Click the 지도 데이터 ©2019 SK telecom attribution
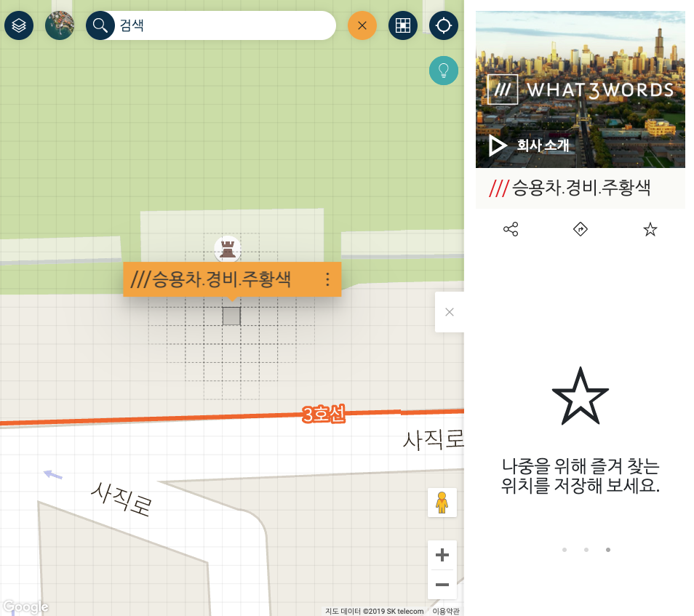The image size is (694, 616). pyautogui.click(x=375, y=611)
